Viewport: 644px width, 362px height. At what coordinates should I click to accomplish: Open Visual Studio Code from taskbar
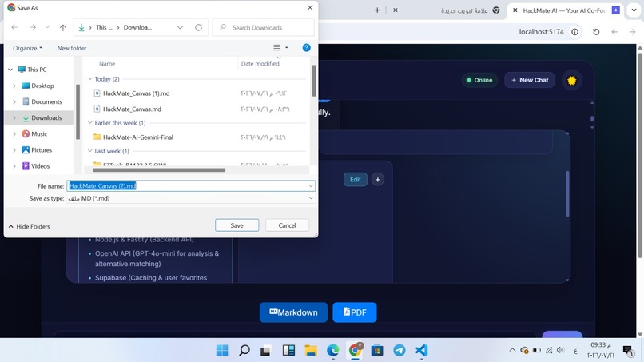tap(421, 351)
